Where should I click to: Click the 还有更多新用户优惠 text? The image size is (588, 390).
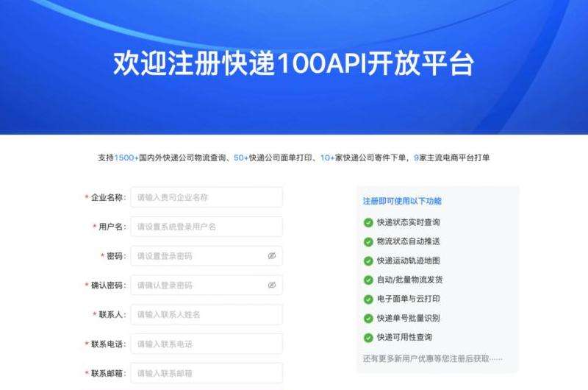(x=432, y=358)
